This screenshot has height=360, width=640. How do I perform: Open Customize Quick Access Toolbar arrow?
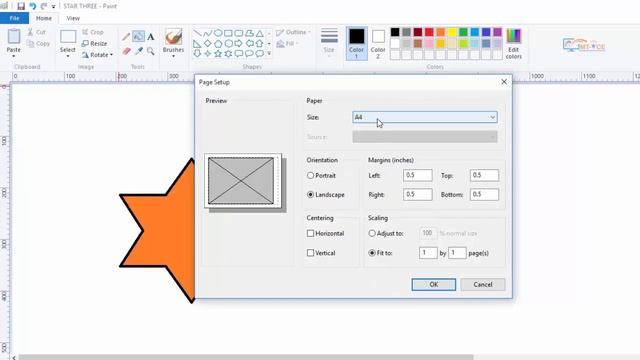pos(53,7)
